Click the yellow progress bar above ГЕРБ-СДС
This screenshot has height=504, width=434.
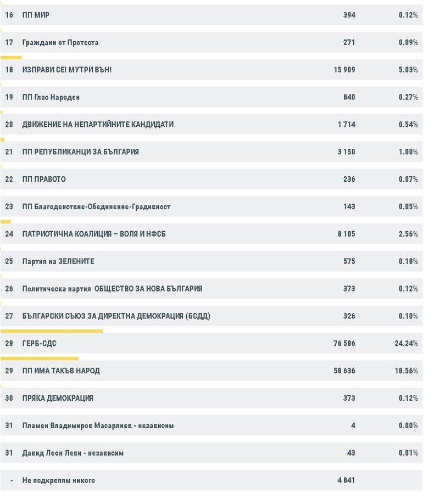[x=52, y=331]
